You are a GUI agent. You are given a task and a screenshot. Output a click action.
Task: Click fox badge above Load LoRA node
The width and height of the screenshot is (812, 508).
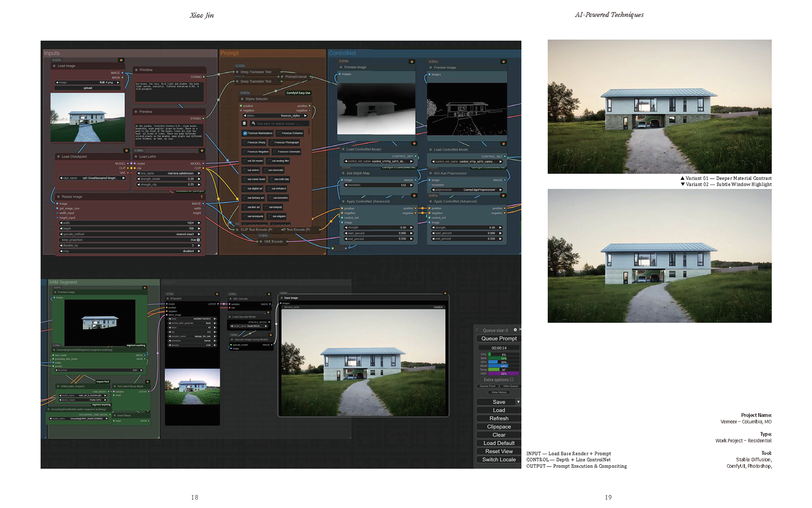(x=202, y=151)
